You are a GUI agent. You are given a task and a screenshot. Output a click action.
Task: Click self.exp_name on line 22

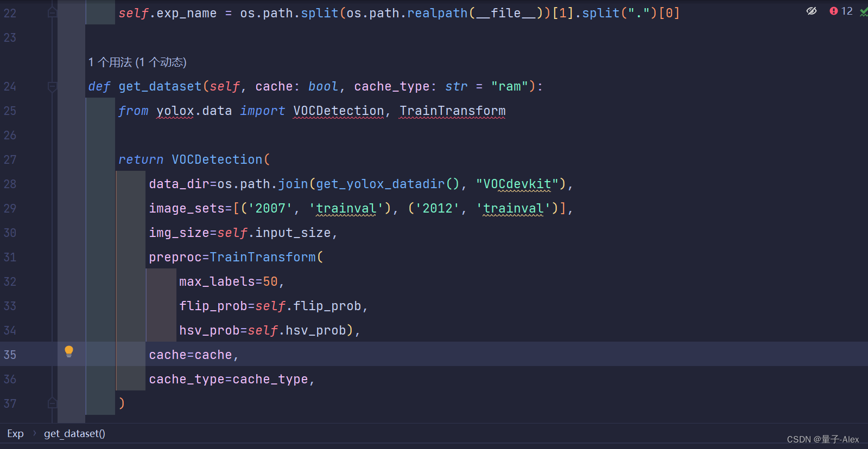pos(168,13)
